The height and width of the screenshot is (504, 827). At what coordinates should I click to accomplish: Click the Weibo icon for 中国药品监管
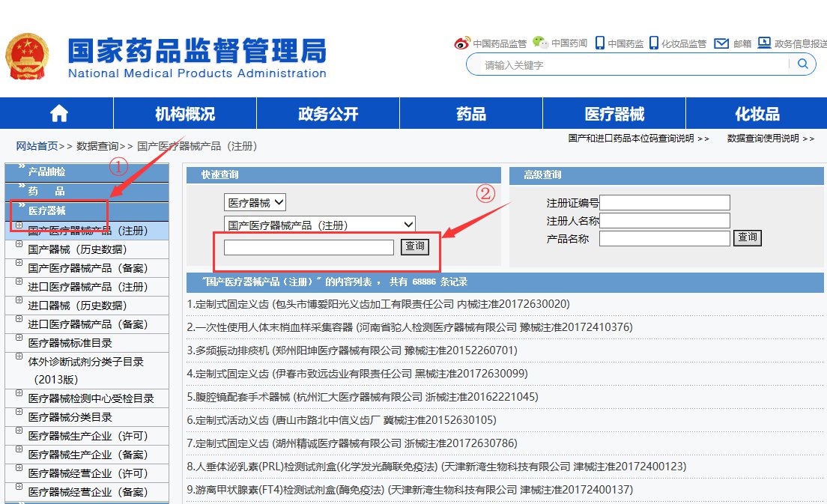(462, 43)
